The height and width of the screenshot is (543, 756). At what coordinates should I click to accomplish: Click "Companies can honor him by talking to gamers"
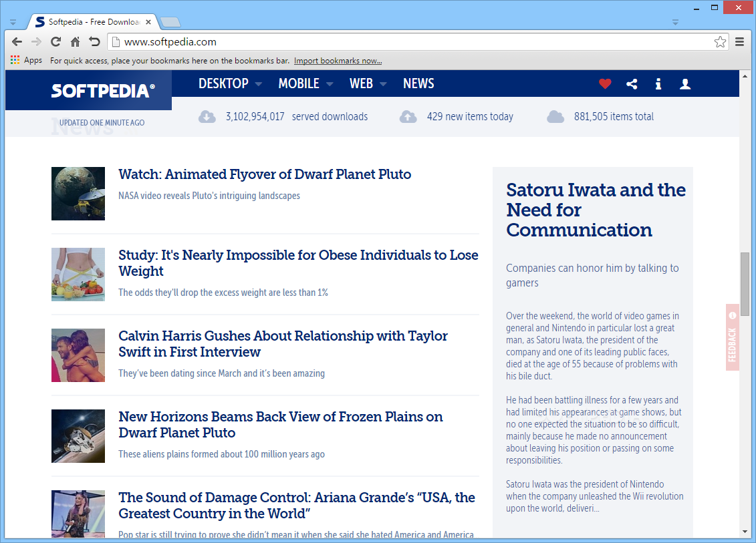[592, 275]
